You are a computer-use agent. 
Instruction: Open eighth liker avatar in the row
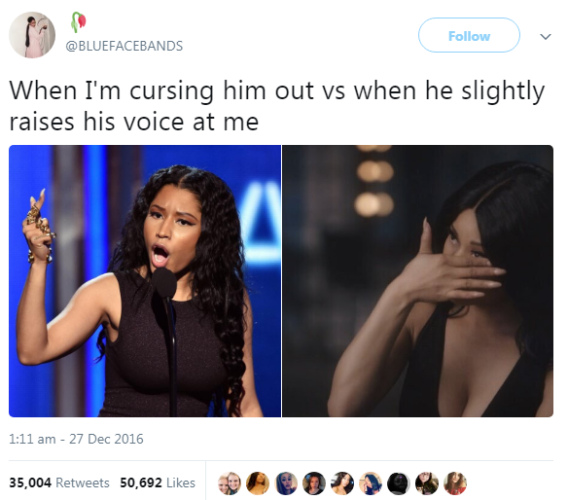427,483
